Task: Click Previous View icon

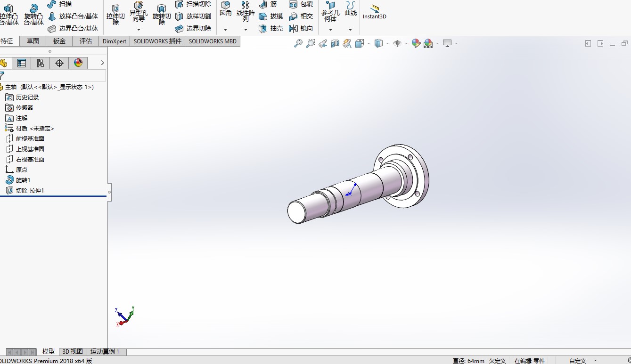Action: pyautogui.click(x=323, y=43)
